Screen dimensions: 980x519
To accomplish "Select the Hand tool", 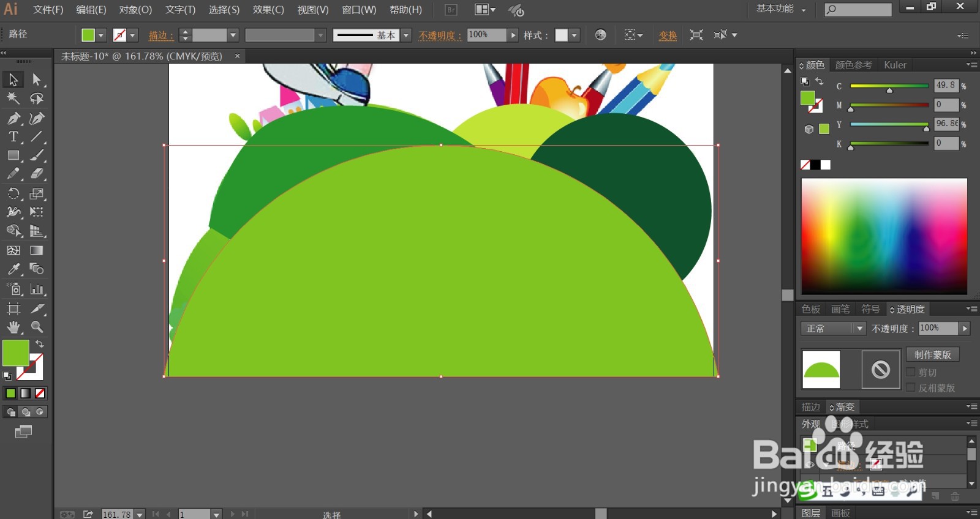I will 13,327.
